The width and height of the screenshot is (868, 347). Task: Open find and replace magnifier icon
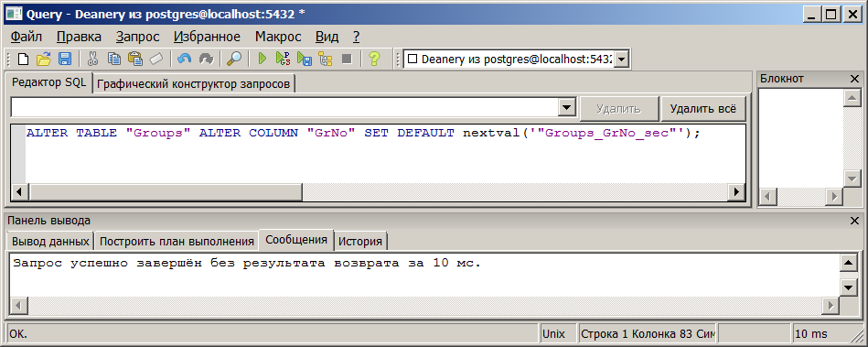pyautogui.click(x=234, y=59)
